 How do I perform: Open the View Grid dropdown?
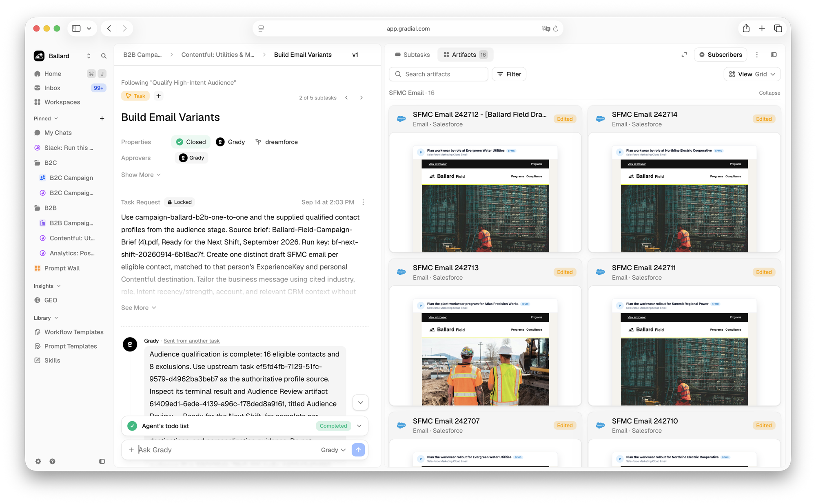(x=752, y=74)
